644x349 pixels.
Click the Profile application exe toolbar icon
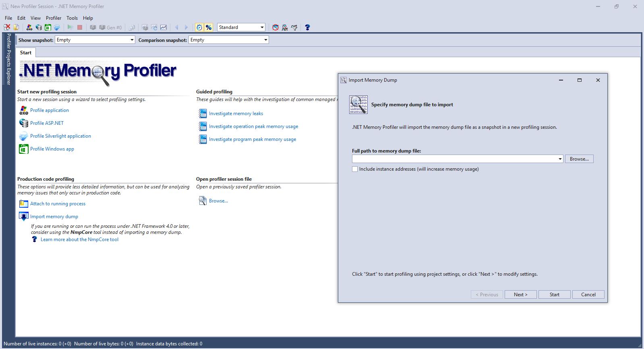click(29, 27)
